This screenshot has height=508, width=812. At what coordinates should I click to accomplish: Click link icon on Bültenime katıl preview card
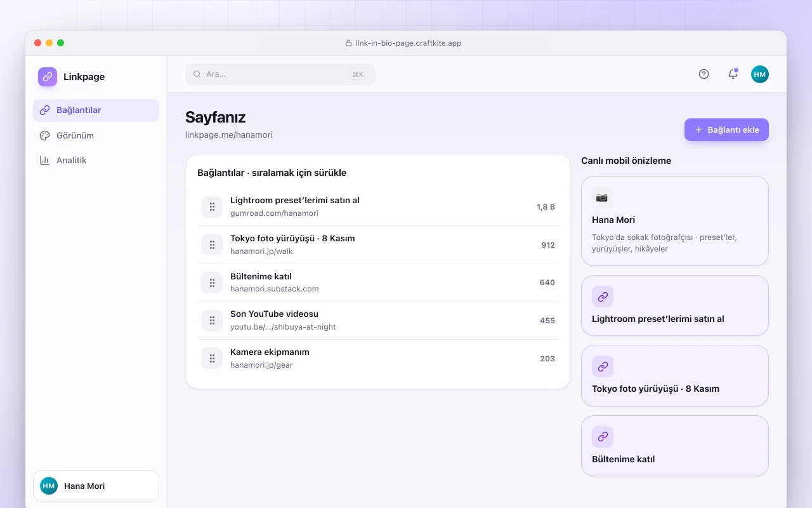[603, 437]
